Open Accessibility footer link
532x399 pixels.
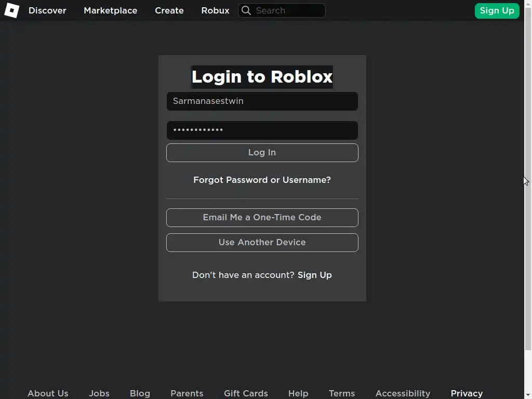click(403, 393)
